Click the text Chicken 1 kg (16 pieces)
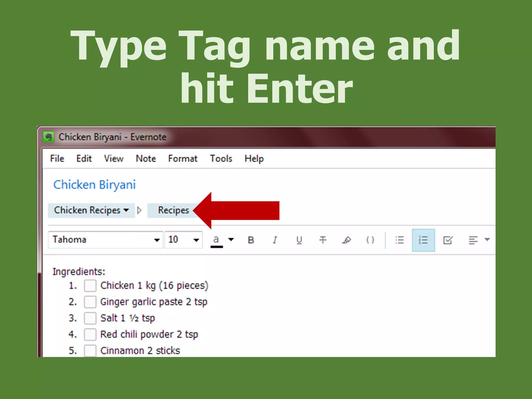This screenshot has height=399, width=532. coord(154,286)
